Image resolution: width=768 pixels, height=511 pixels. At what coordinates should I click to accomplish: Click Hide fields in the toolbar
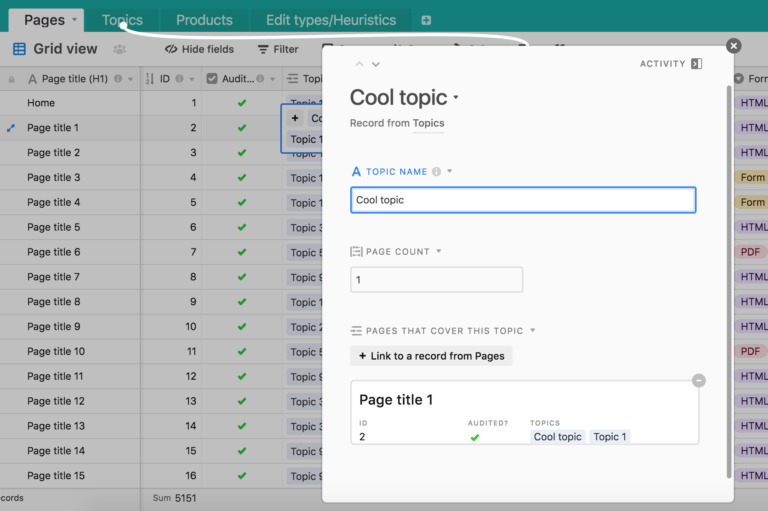(199, 49)
